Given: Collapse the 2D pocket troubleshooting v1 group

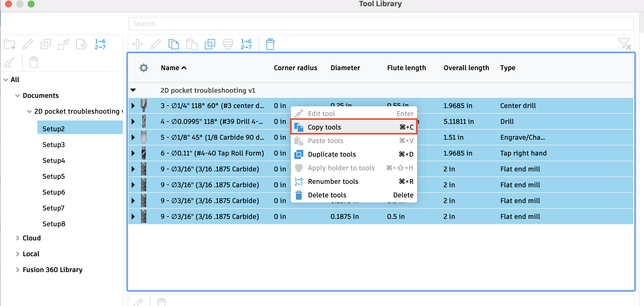Looking at the screenshot, I should pyautogui.click(x=133, y=90).
